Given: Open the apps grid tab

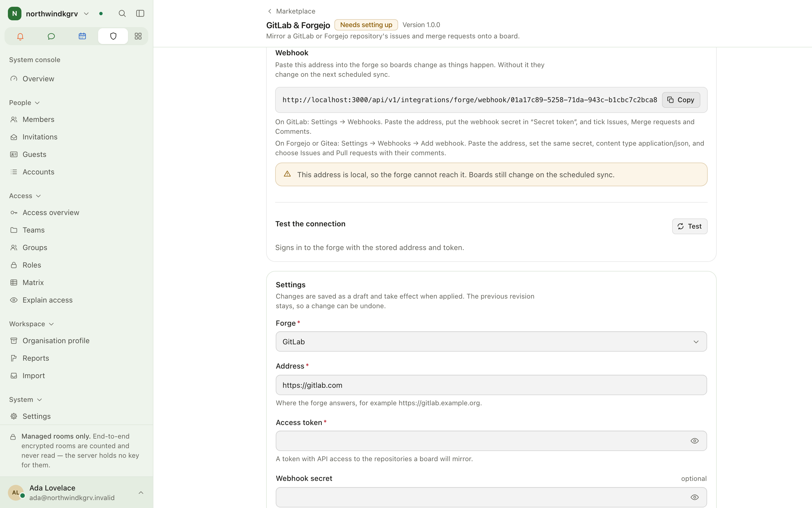Looking at the screenshot, I should tap(138, 36).
